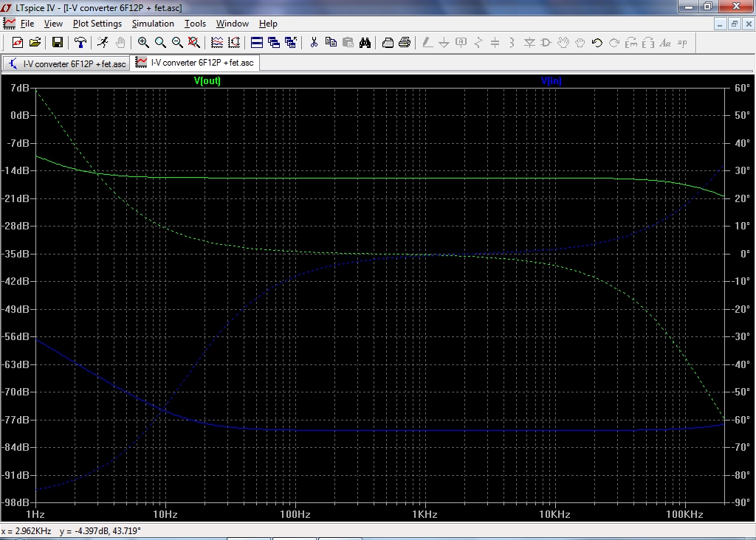Viewport: 756px width, 540px height.
Task: Click the 100Hz frequency axis label
Action: (x=295, y=514)
